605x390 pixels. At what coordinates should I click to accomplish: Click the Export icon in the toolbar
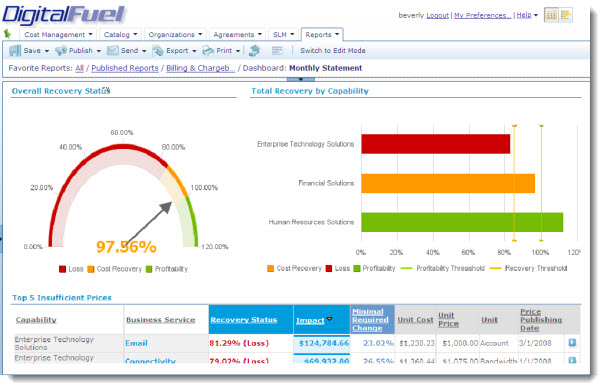157,51
